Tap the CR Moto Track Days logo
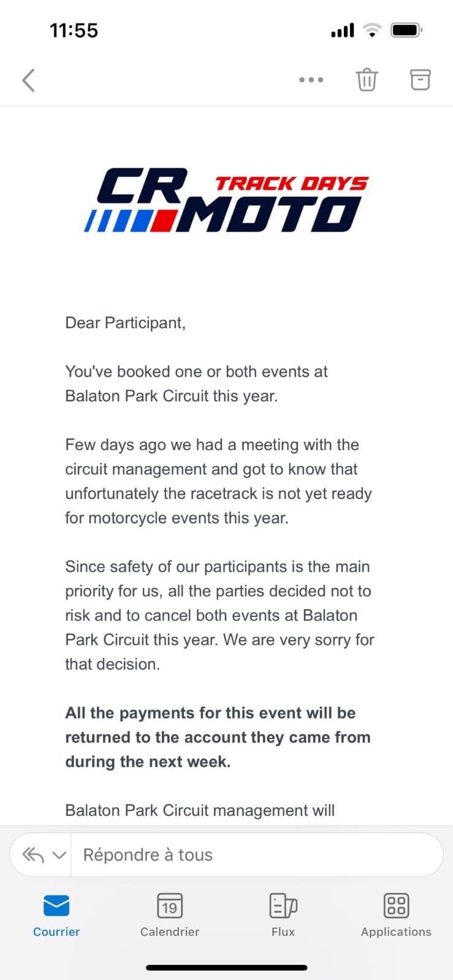The height and width of the screenshot is (980, 453). 226,200
